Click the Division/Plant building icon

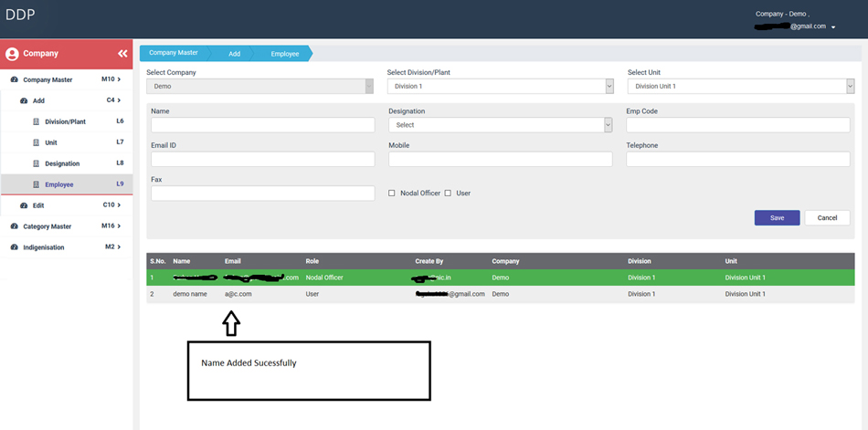coord(37,121)
